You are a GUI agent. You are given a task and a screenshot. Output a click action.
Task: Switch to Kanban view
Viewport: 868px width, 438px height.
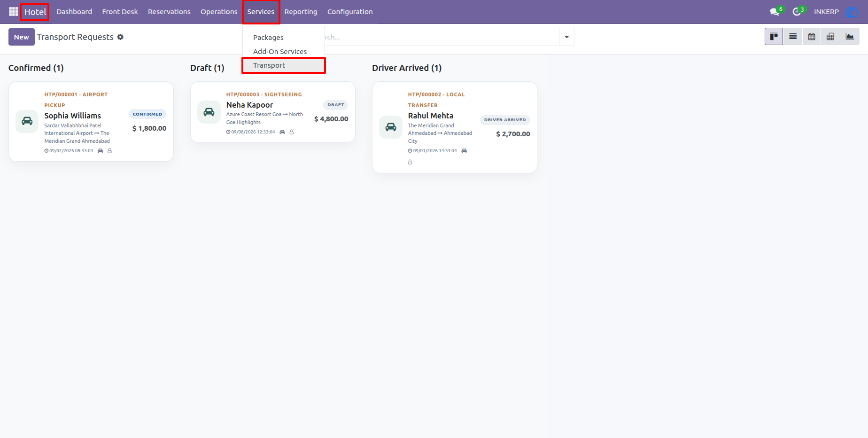pyautogui.click(x=774, y=37)
